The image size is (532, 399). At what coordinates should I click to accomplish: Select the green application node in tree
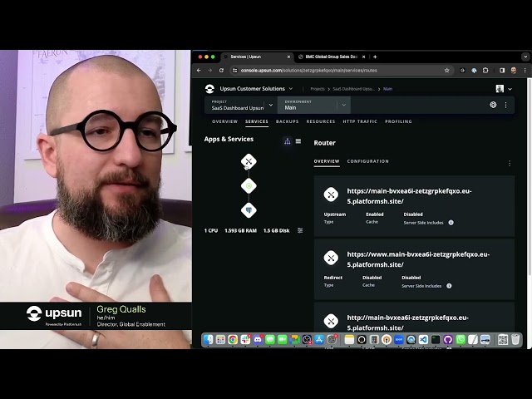(x=249, y=186)
